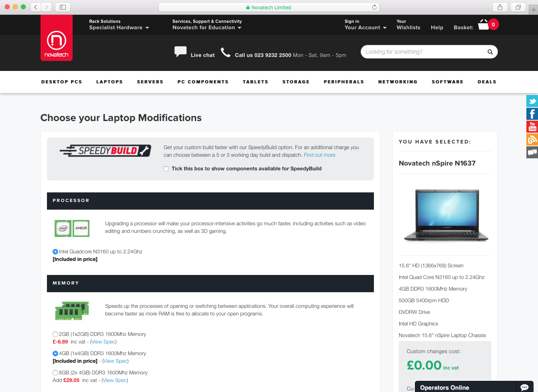Open Tablets menu

tap(256, 82)
